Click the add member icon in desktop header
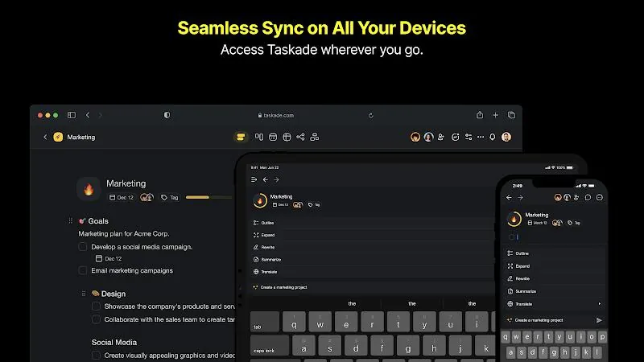The height and width of the screenshot is (362, 644). 440,137
